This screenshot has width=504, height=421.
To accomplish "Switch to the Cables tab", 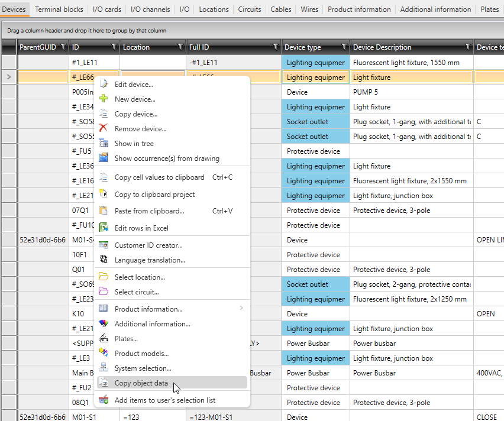I will pyautogui.click(x=281, y=9).
